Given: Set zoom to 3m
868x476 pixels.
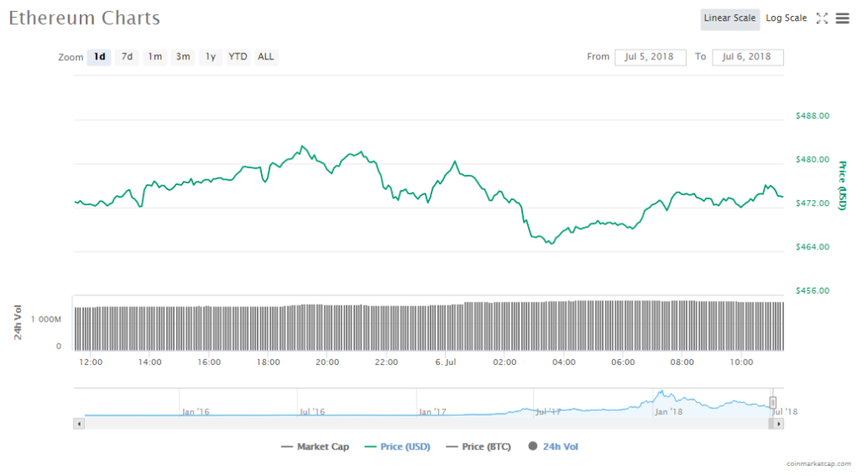Looking at the screenshot, I should tap(183, 57).
